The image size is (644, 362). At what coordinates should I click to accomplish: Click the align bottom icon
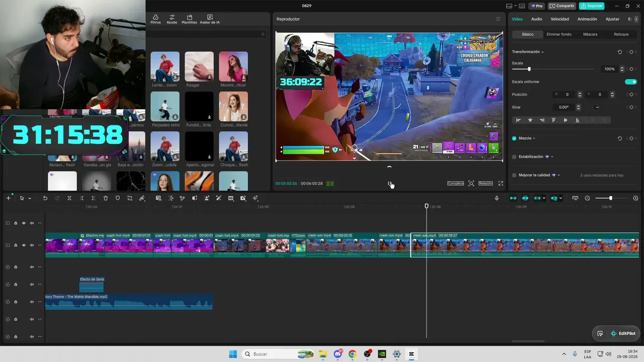577,120
